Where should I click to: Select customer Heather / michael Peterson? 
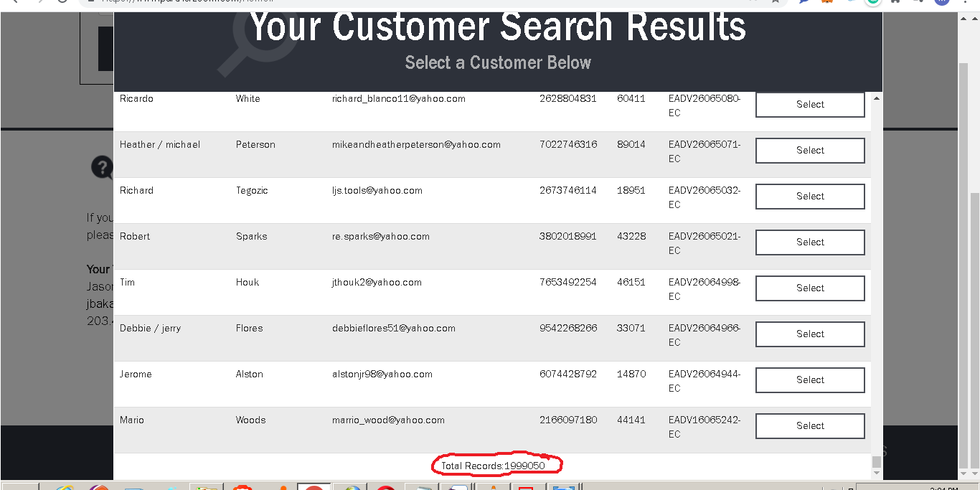click(x=810, y=151)
